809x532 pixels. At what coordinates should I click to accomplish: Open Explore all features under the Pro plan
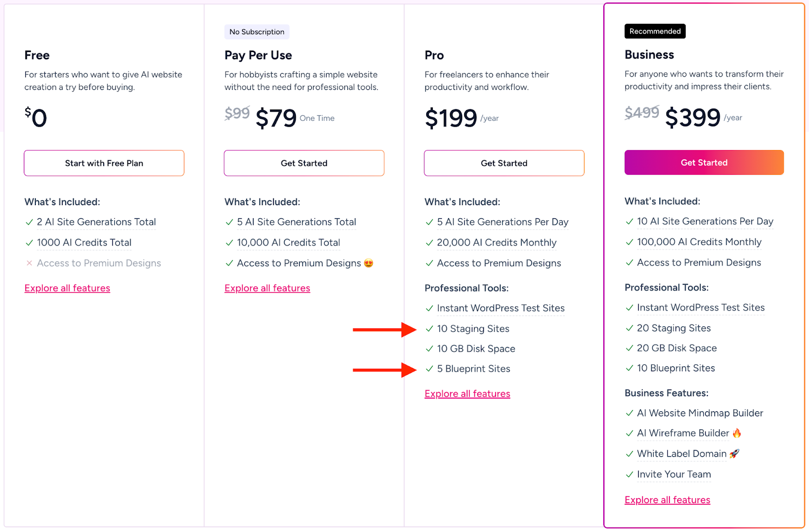pos(467,394)
